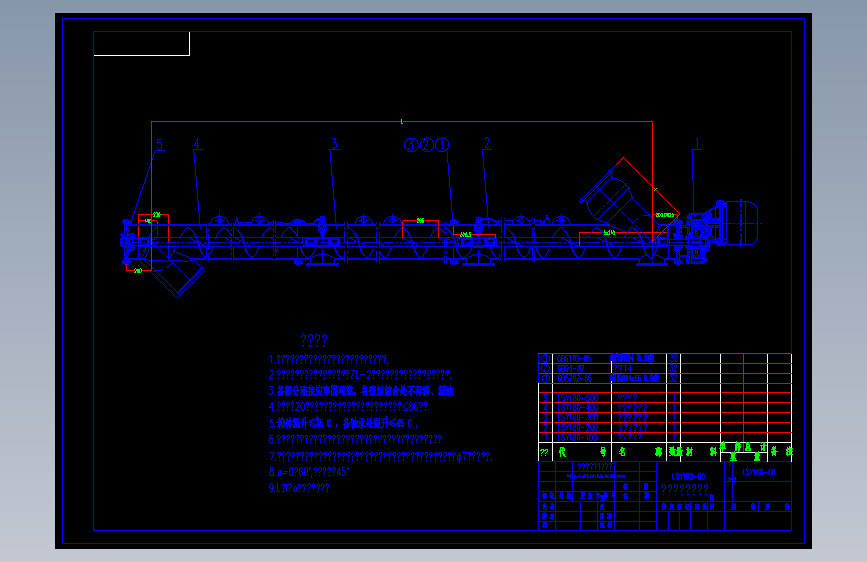
Task: Click part callout number 2
Action: 487,144
